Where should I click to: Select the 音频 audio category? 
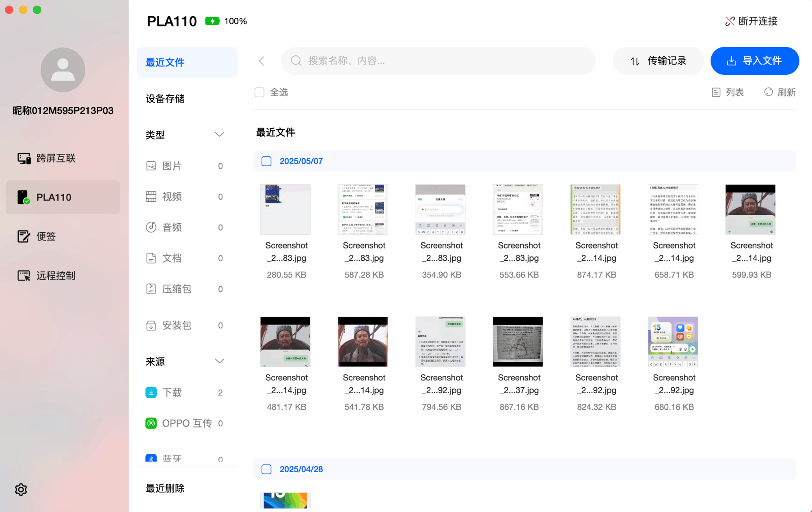172,227
